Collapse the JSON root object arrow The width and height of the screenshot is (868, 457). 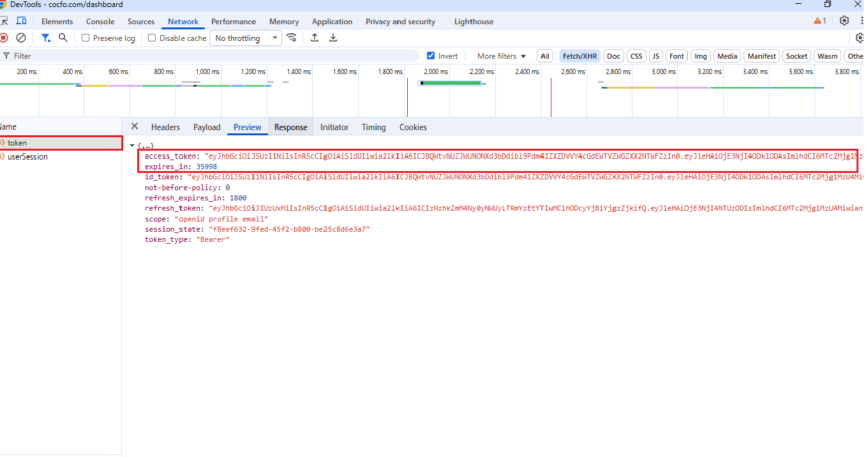click(x=133, y=146)
